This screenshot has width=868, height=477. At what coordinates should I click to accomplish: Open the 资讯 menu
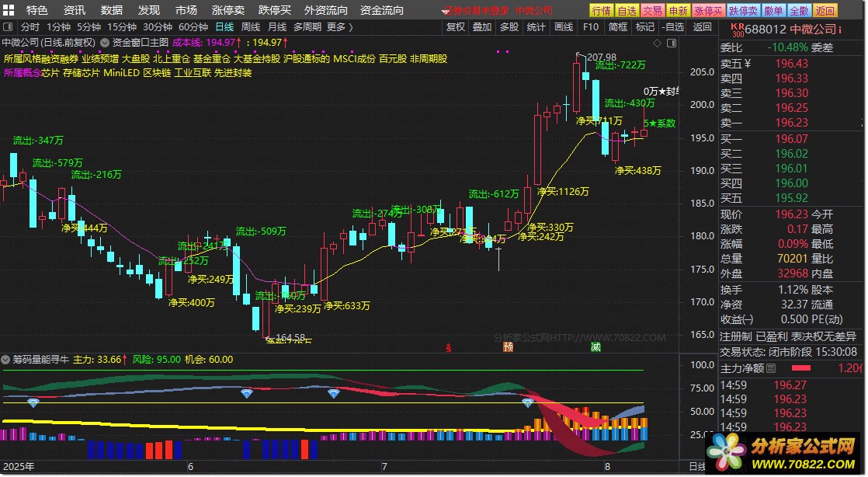coord(75,10)
